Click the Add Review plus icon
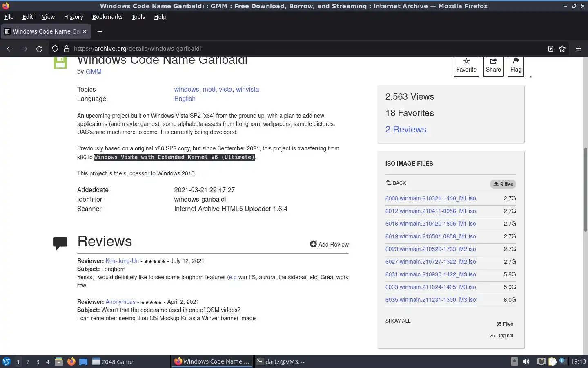588x368 pixels. [x=313, y=244]
